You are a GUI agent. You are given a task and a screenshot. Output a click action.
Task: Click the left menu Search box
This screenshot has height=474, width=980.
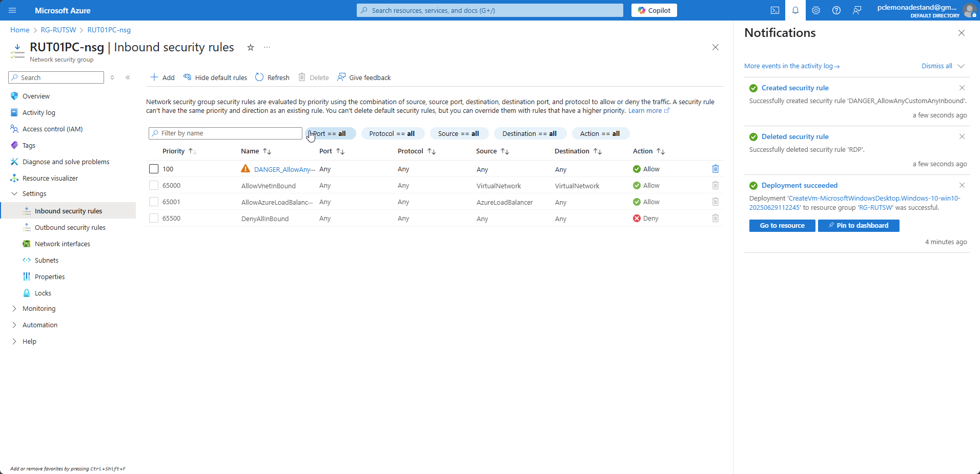click(56, 77)
